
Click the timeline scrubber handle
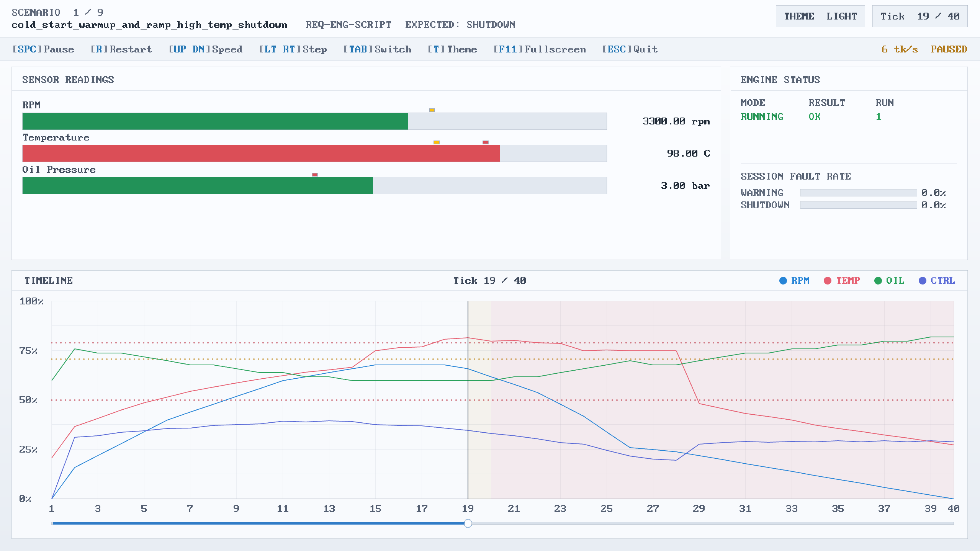[468, 523]
